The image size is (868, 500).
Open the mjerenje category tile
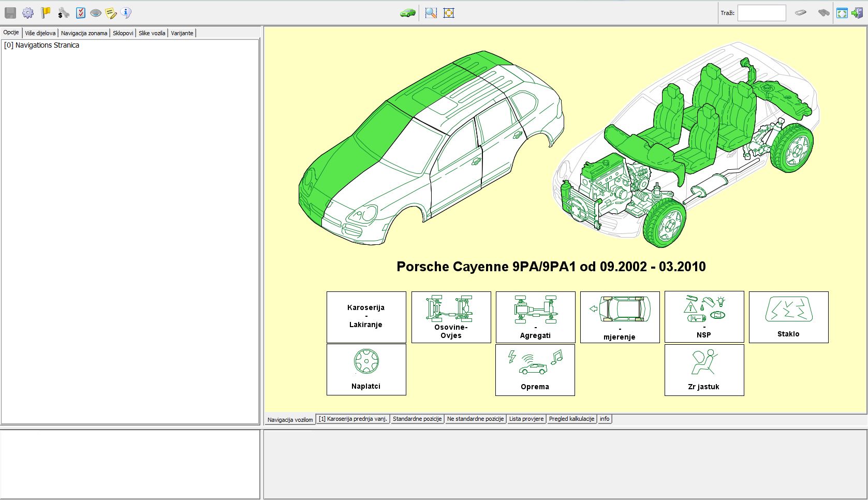[620, 317]
